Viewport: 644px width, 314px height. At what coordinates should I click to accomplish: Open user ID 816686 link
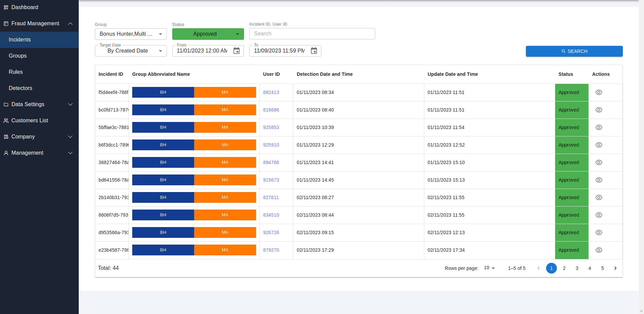271,110
